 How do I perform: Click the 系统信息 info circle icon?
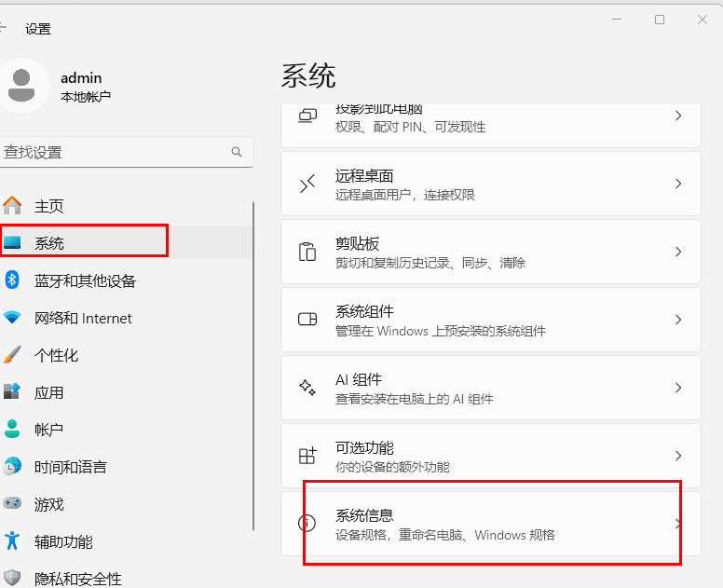[x=307, y=523]
